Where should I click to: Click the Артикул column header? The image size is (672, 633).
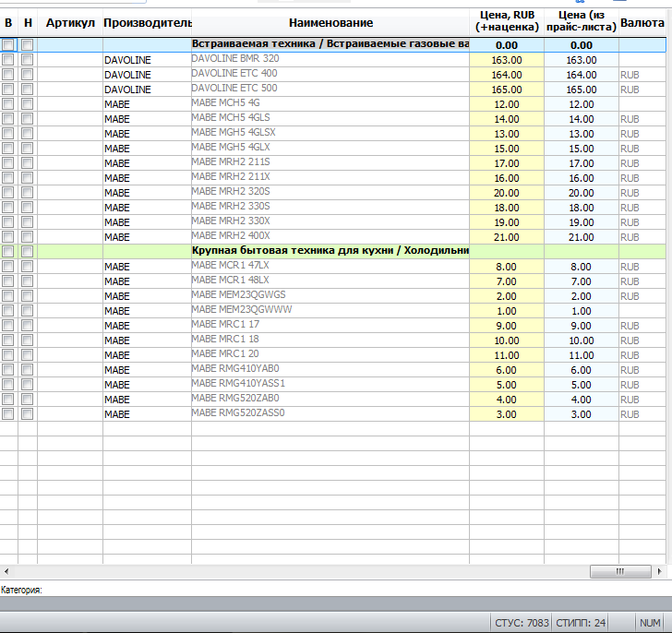coord(70,23)
